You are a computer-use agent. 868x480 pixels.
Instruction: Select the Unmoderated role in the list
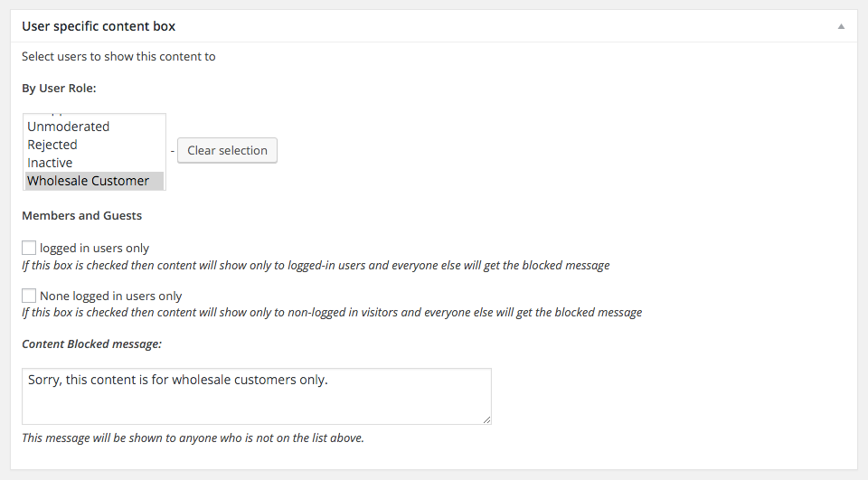(x=69, y=127)
